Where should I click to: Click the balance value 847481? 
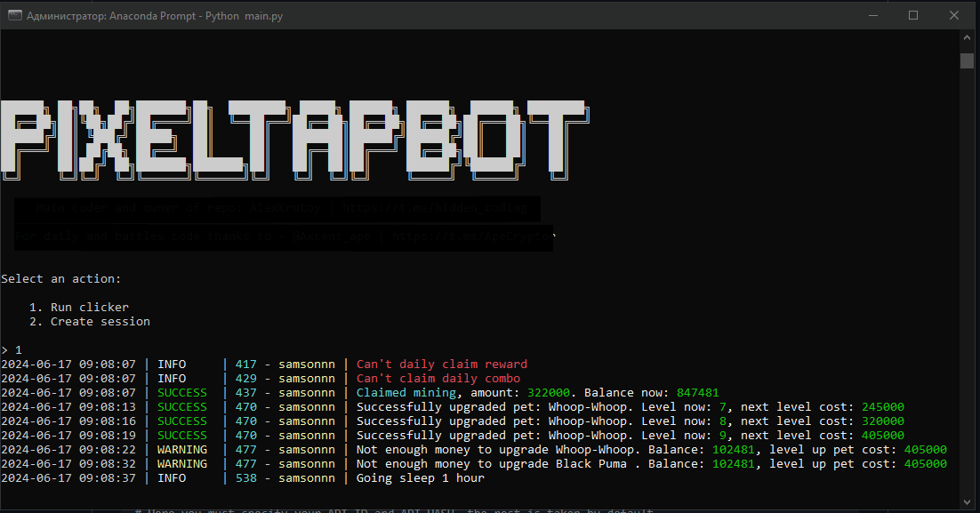coord(697,392)
